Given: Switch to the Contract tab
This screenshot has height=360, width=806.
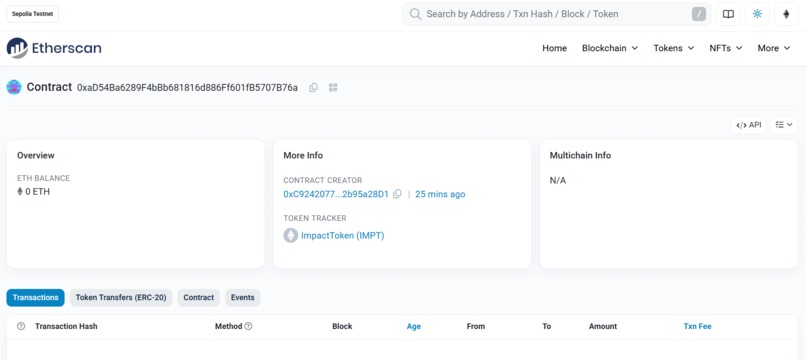Looking at the screenshot, I should pyautogui.click(x=198, y=298).
